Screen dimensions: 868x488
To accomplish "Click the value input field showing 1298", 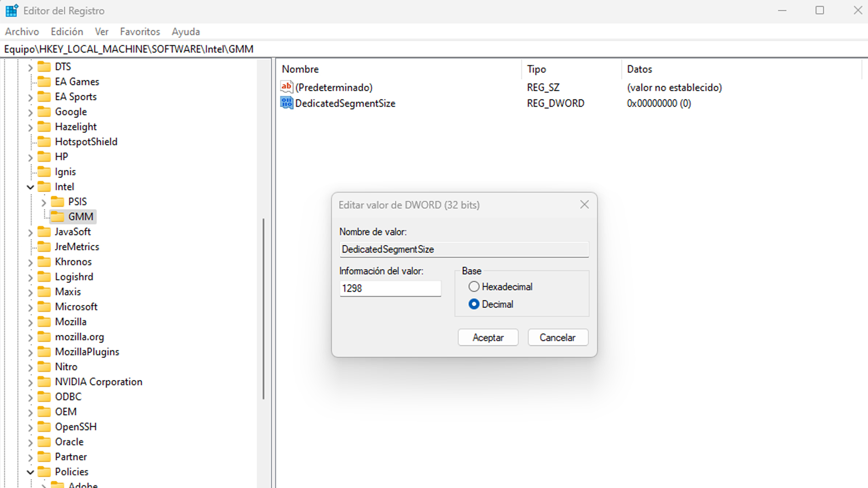I will (x=390, y=288).
